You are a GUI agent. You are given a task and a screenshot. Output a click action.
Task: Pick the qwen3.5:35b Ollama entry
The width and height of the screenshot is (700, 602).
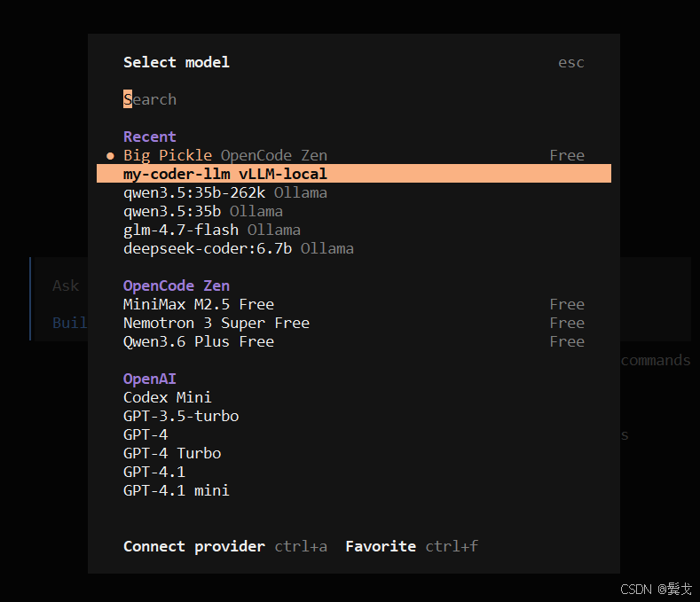point(354,211)
